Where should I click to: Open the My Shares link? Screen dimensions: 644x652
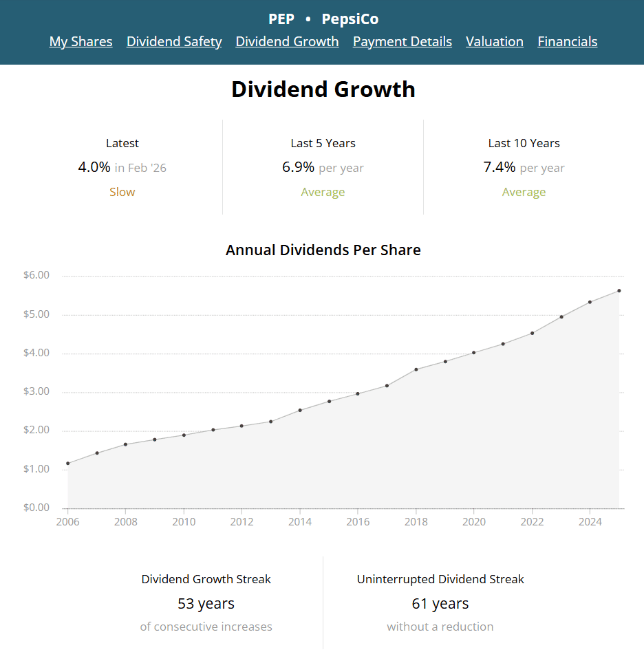tap(80, 41)
